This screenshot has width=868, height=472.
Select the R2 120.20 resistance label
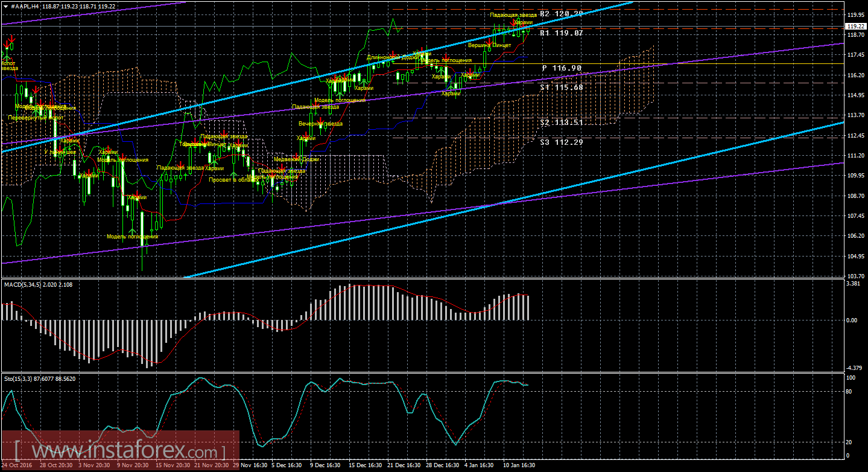tap(562, 13)
